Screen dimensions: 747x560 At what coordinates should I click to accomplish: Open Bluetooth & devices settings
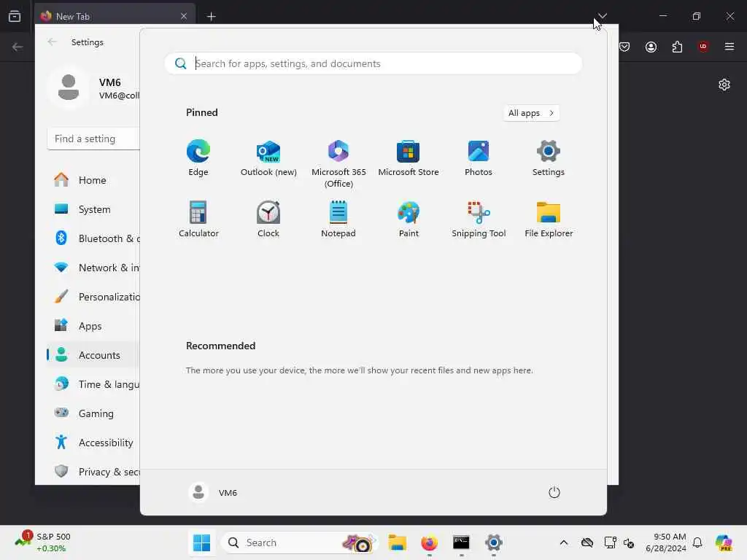tap(93, 238)
